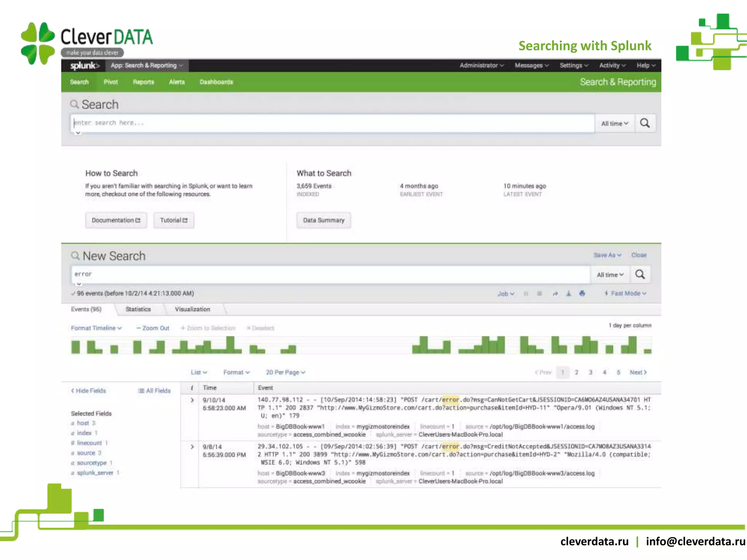Screen dimensions: 747x560
Task: Go to the Search nav tab
Action: click(79, 82)
